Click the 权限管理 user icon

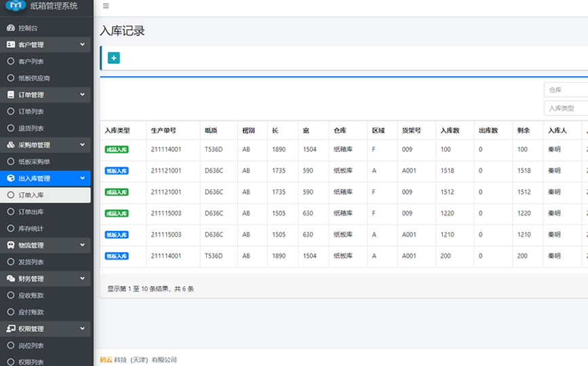[x=11, y=329]
